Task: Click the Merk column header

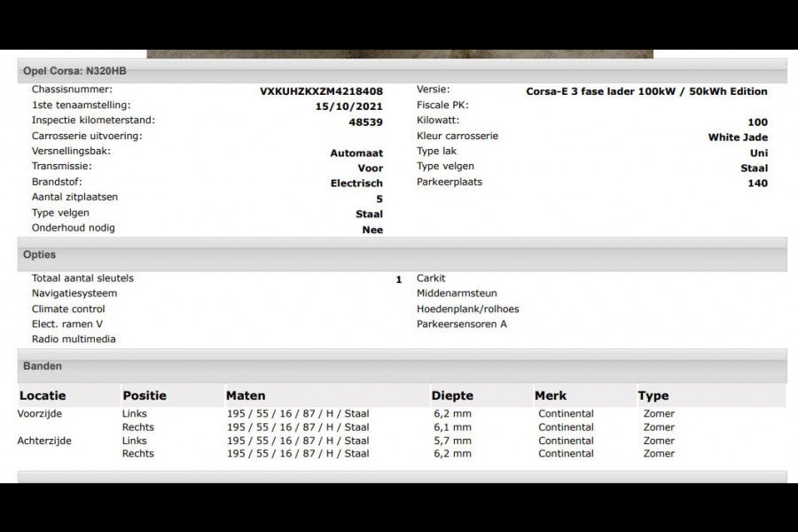Action: (x=551, y=395)
